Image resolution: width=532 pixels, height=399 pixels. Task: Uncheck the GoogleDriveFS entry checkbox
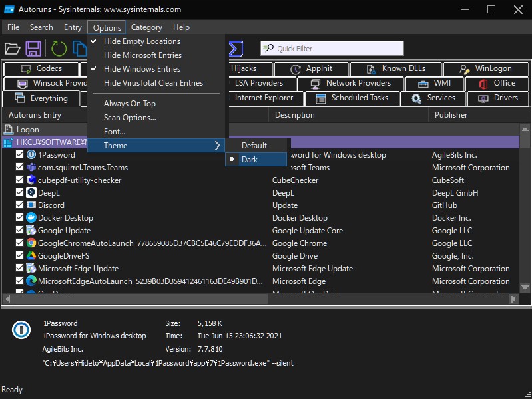(x=20, y=255)
